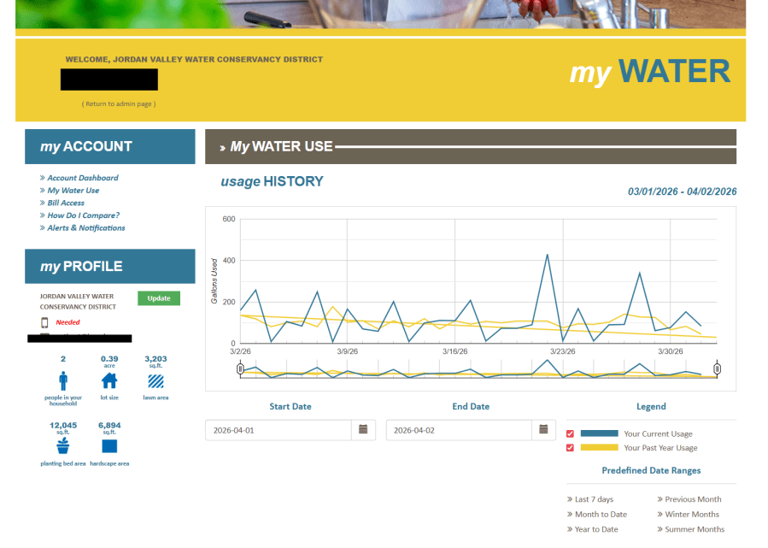Image resolution: width=768 pixels, height=548 pixels.
Task: Grab the right range handle of chart navigator
Action: coord(717,368)
